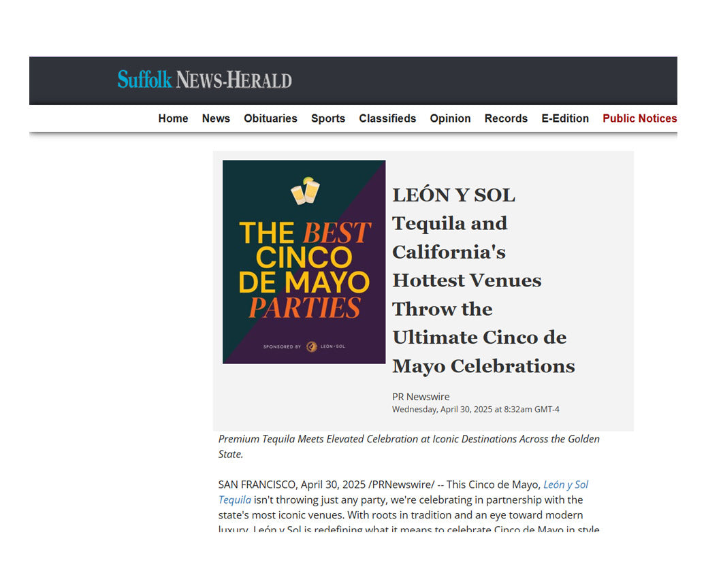Click the italic Premium Tequila subheading
The height and width of the screenshot is (588, 706).
(x=408, y=446)
